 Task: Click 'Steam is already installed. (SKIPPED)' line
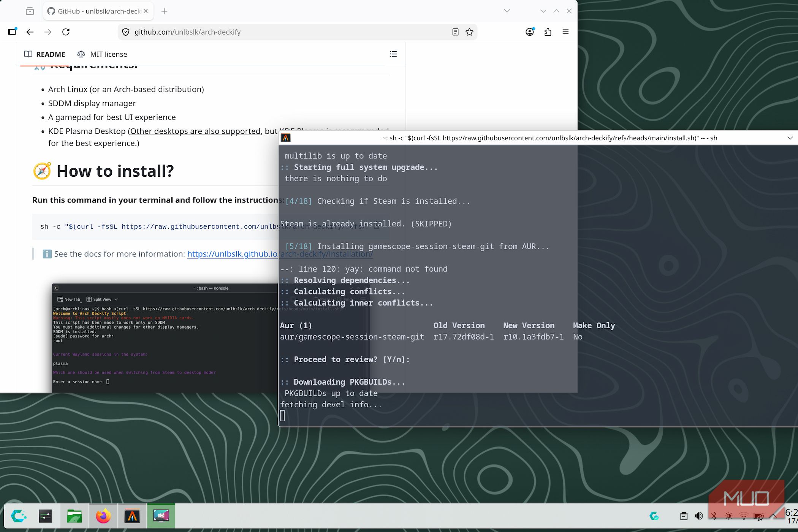[x=366, y=224]
